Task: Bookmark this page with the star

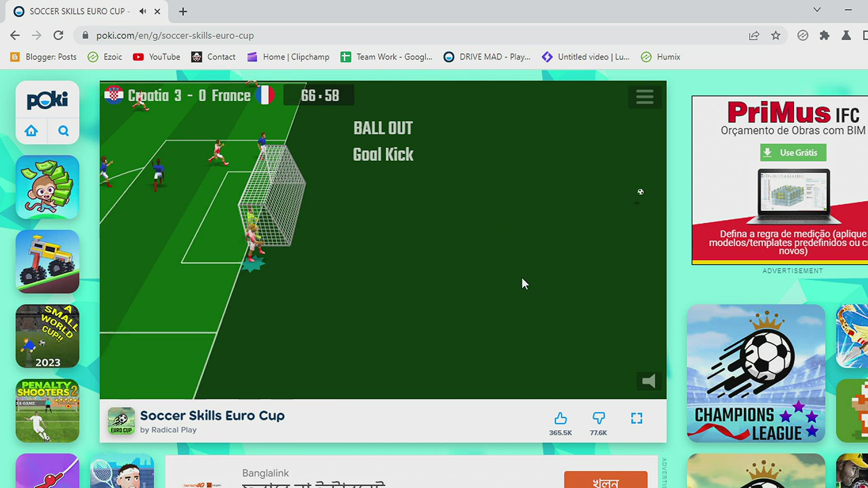Action: pos(776,35)
